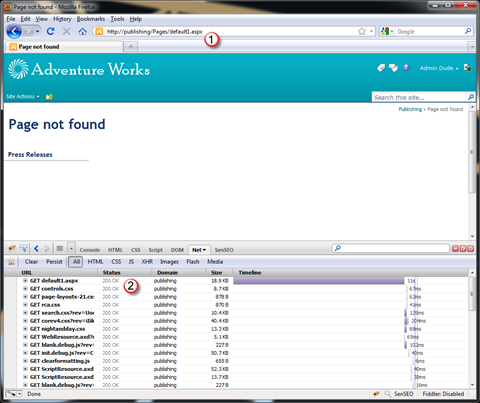Detach Firebug into a new window
The width and height of the screenshot is (480, 403).
point(463,248)
